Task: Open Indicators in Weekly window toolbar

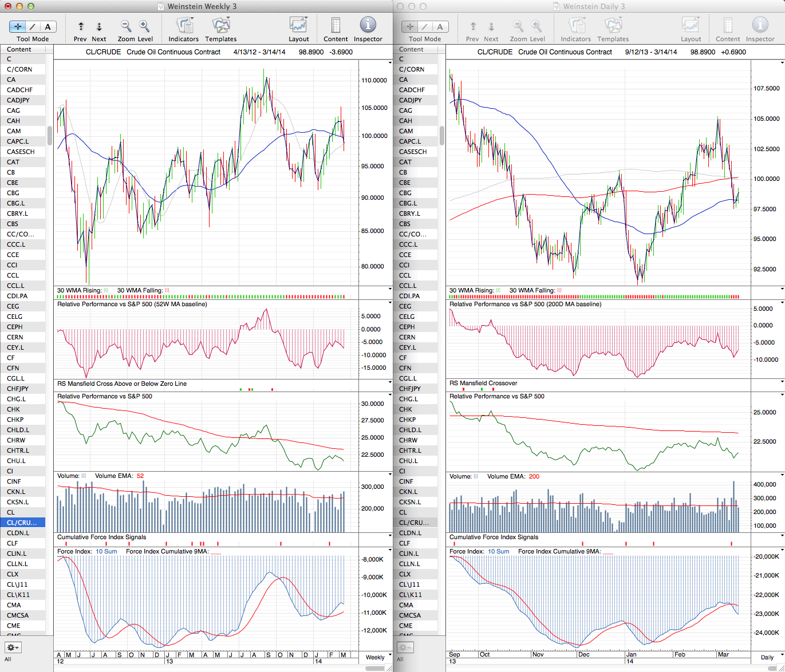Action: pos(184,26)
